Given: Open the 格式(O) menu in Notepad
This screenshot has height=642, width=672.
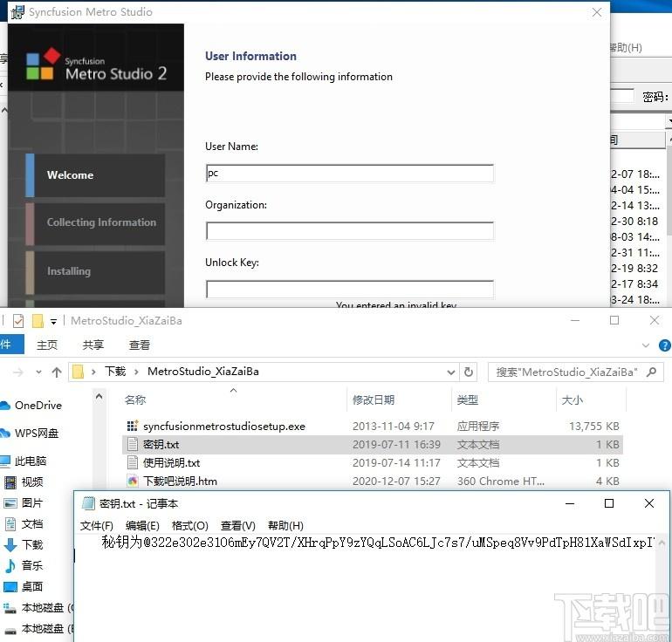Looking at the screenshot, I should pyautogui.click(x=189, y=525).
